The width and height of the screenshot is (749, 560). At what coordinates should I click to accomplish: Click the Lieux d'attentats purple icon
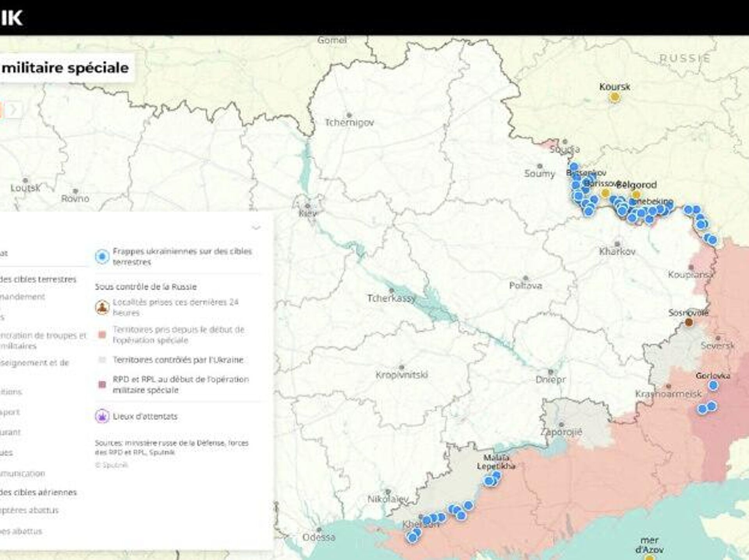pyautogui.click(x=102, y=416)
